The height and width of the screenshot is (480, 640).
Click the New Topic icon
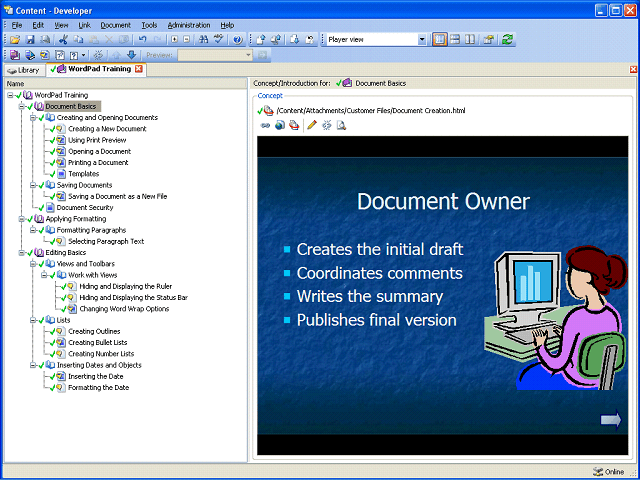pos(45,55)
